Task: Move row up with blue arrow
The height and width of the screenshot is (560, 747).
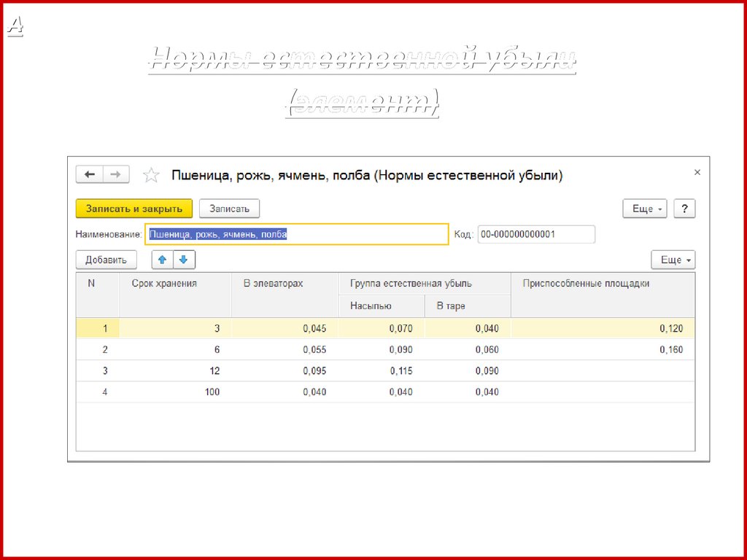Action: (x=163, y=260)
